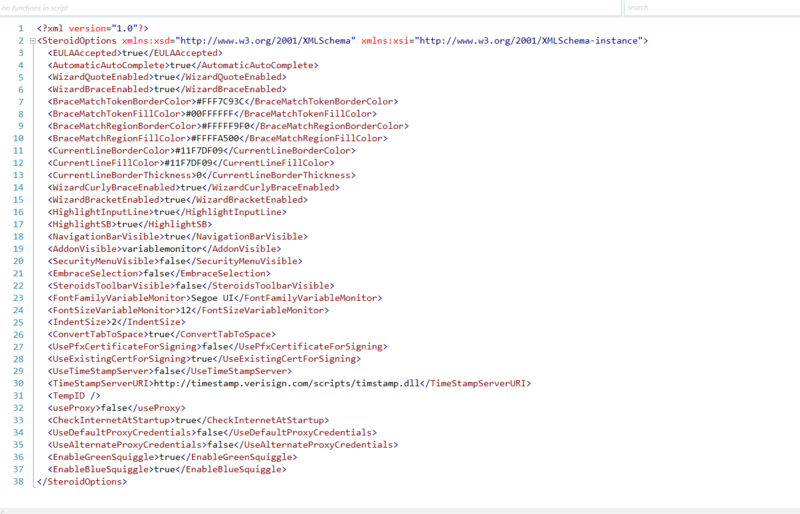
Task: Click the HighlightInputLine line
Action: point(167,212)
